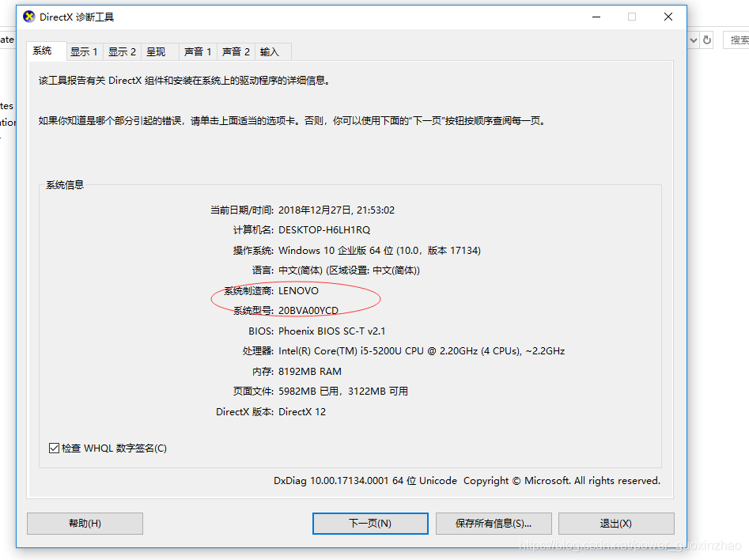The image size is (749, 560).
Task: Click the manufacturer value LENOVO
Action: coord(298,290)
